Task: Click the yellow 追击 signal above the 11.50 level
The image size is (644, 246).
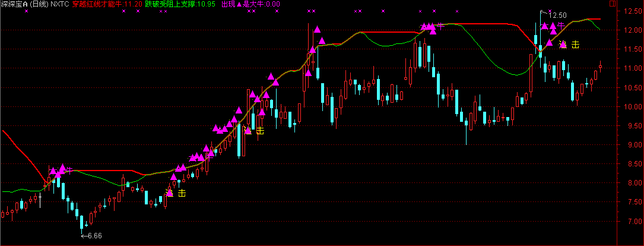Action: pyautogui.click(x=569, y=45)
